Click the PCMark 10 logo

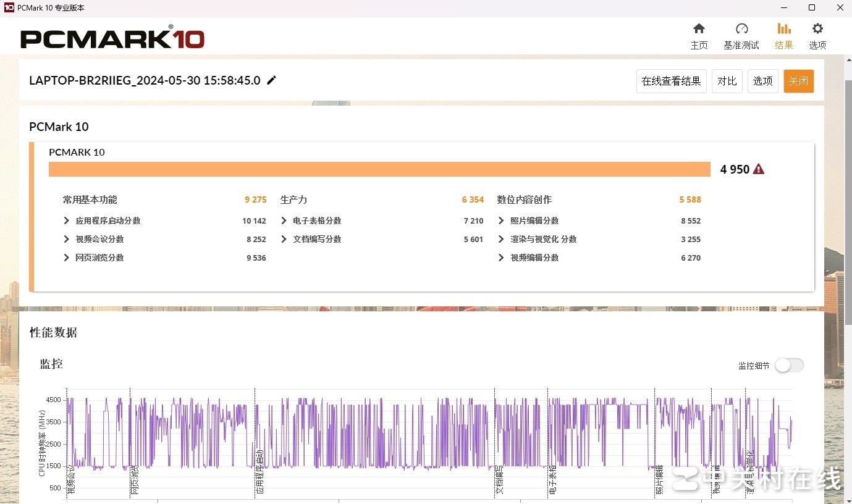pyautogui.click(x=112, y=38)
